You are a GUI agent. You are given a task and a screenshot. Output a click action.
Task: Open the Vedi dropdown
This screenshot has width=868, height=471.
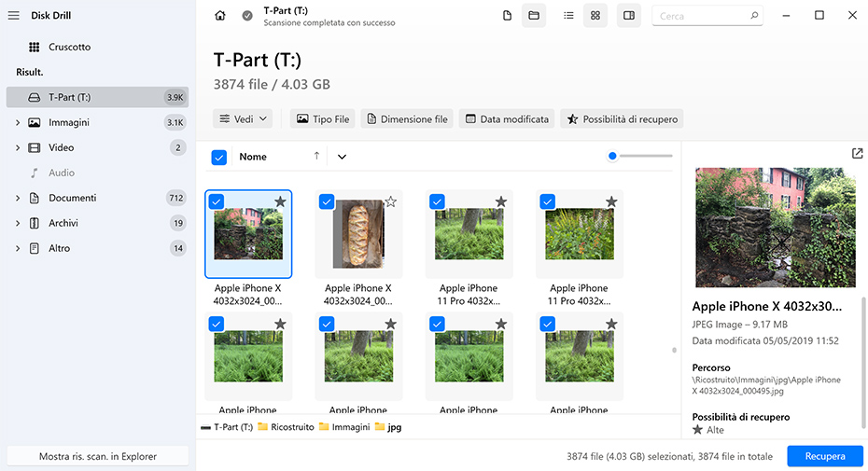pos(244,119)
